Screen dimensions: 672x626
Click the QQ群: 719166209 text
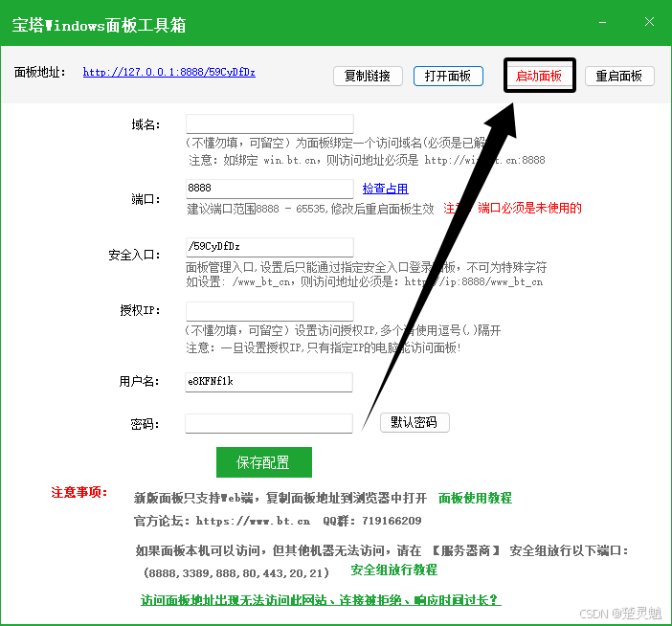[x=372, y=521]
